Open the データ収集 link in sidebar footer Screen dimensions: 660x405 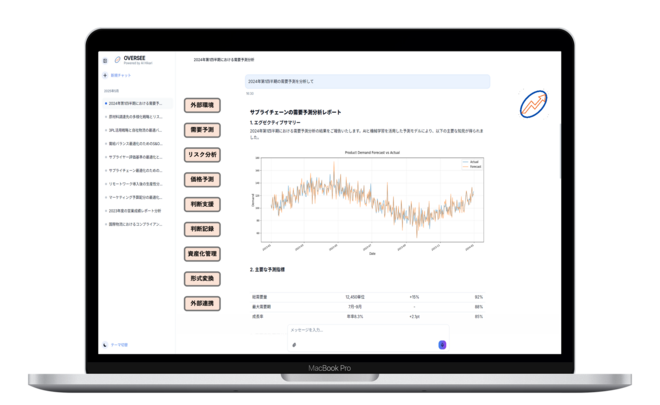pyautogui.click(x=117, y=344)
